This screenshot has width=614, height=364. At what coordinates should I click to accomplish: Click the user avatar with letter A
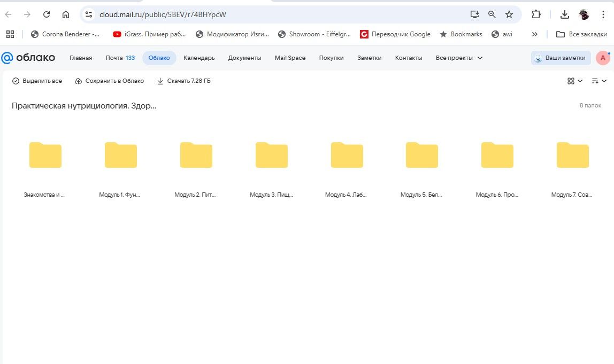coord(603,58)
